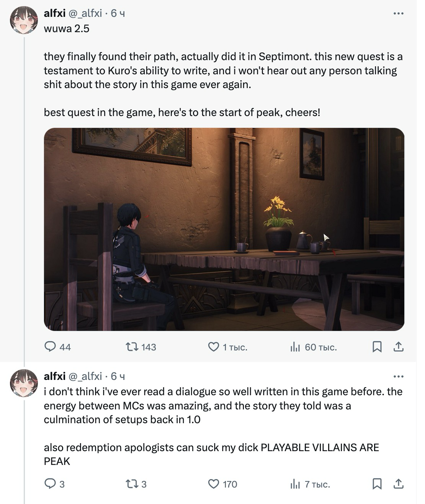Open alfxi avatar on second tweet
This screenshot has width=425, height=504.
tap(24, 383)
